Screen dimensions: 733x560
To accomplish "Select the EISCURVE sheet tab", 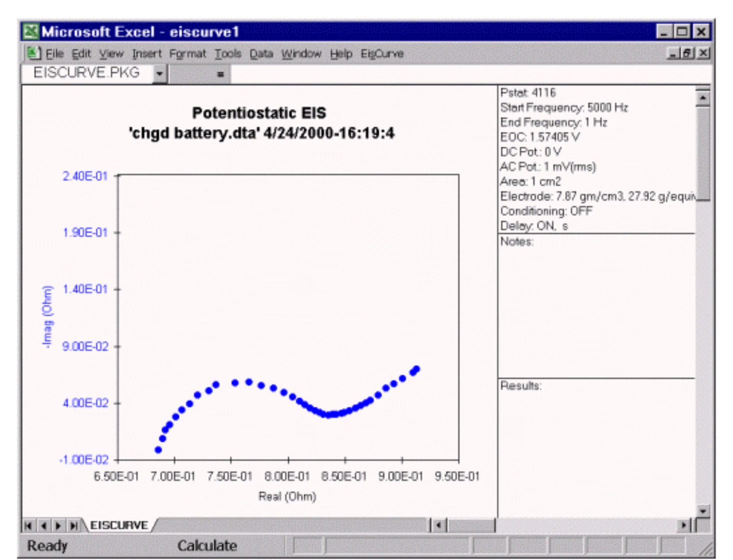I will tap(119, 525).
